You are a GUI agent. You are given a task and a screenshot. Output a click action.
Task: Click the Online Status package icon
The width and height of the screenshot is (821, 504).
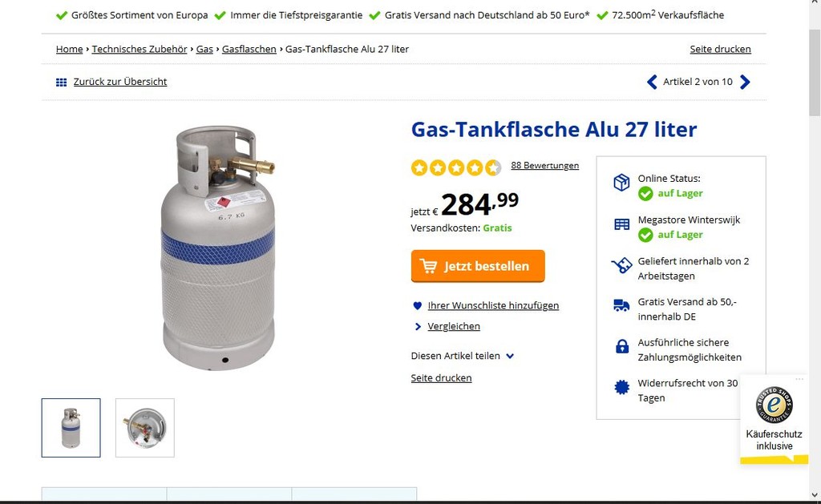[621, 182]
